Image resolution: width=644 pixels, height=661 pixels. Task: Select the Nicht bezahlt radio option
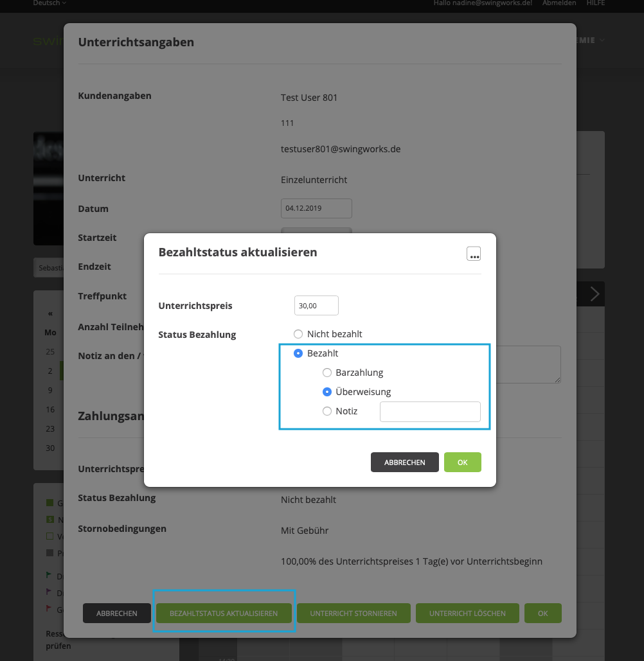[x=298, y=334]
